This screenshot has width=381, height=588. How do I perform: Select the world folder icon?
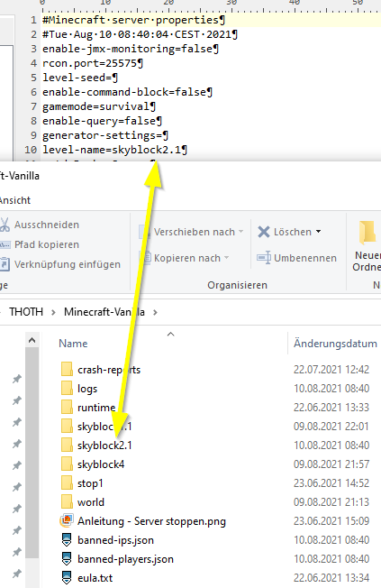tap(67, 502)
